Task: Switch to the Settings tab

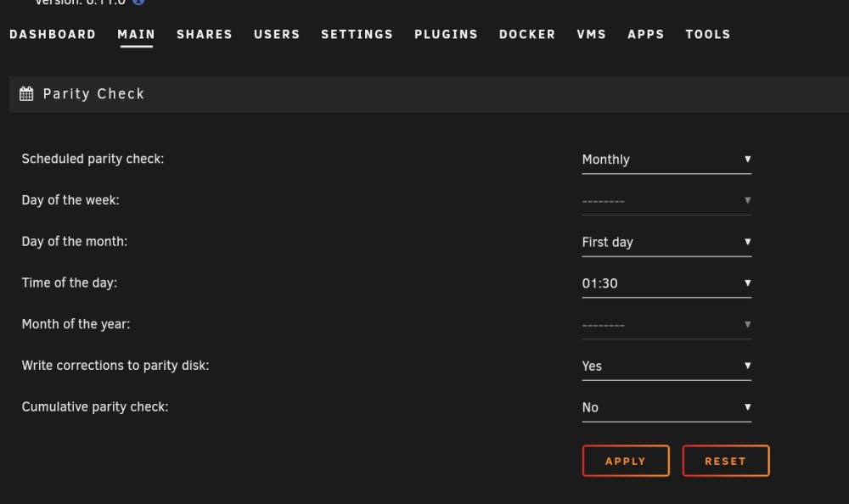Action: coord(357,34)
